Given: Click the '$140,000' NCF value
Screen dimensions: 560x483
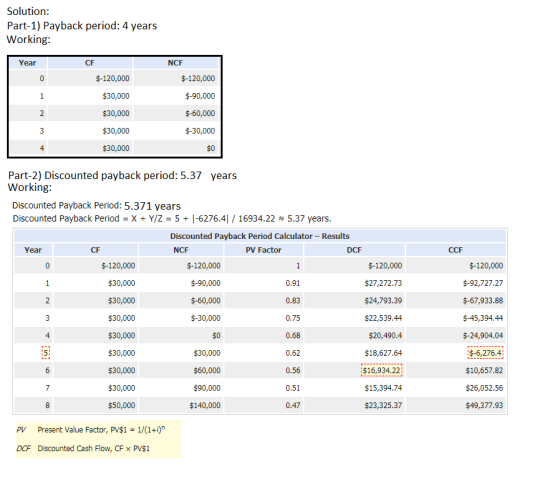Looking at the screenshot, I should [205, 405].
